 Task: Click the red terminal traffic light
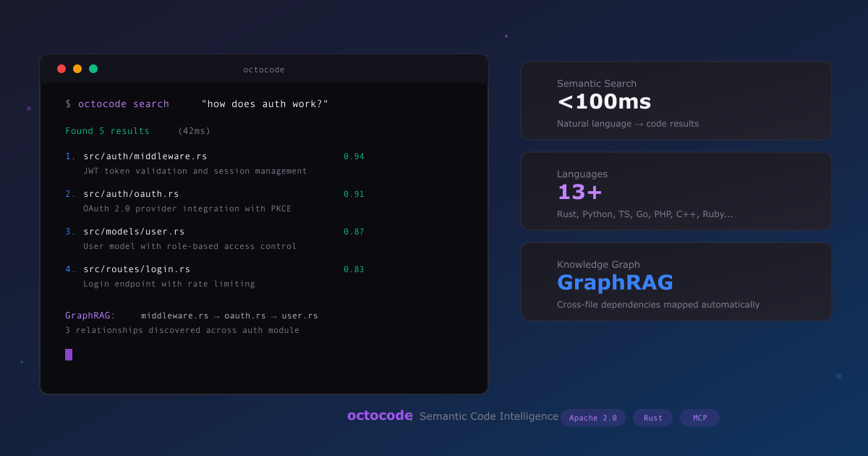[61, 69]
